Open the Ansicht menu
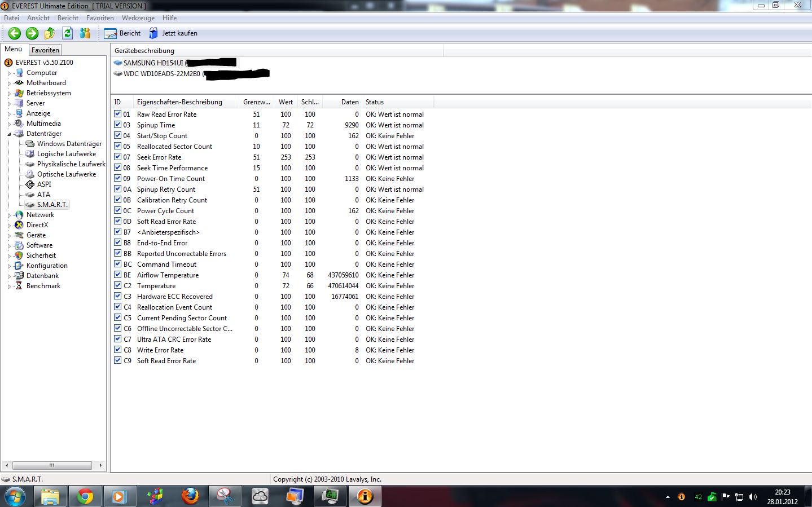This screenshot has height=507, width=812. click(x=38, y=18)
